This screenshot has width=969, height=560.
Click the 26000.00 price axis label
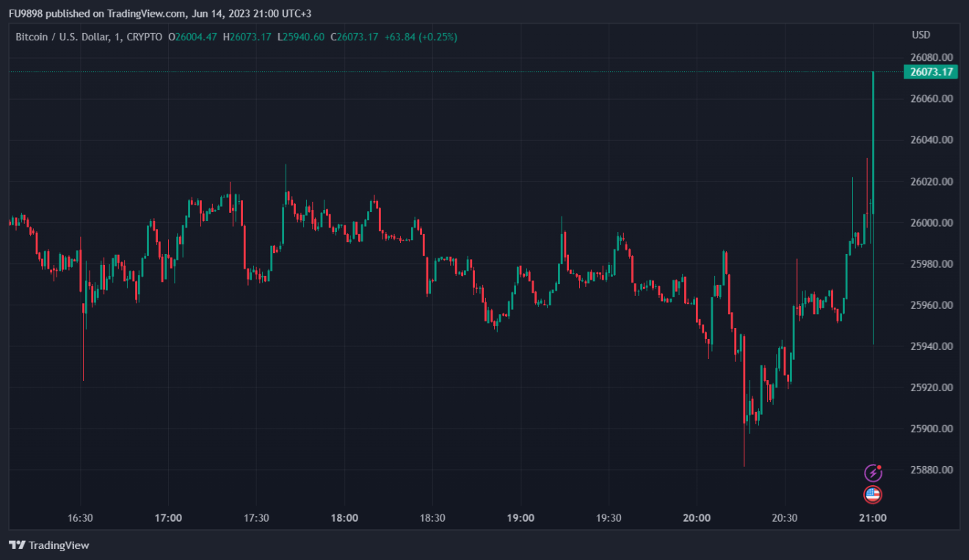(931, 223)
